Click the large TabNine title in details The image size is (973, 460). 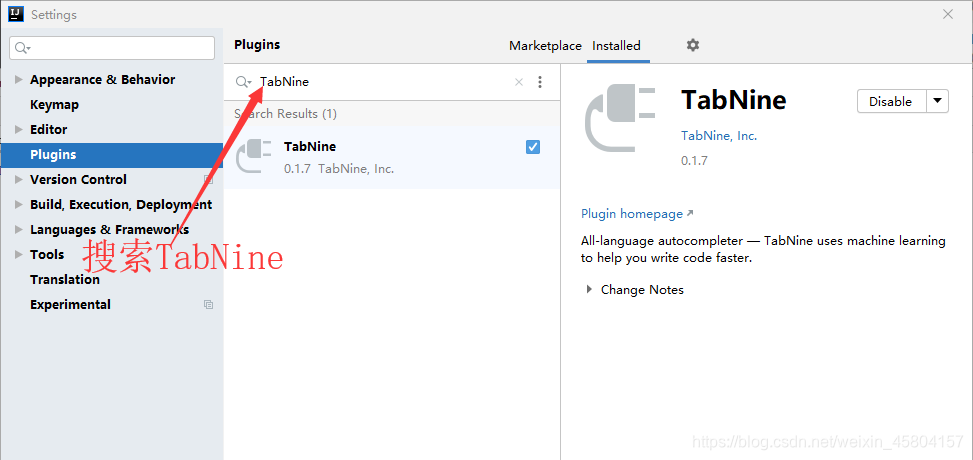coord(733,100)
